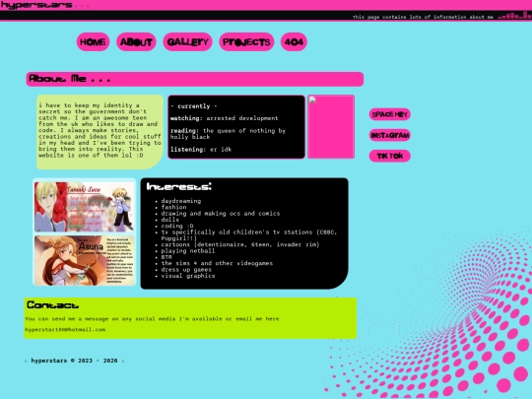Open the TIK TOK social button

pos(390,156)
